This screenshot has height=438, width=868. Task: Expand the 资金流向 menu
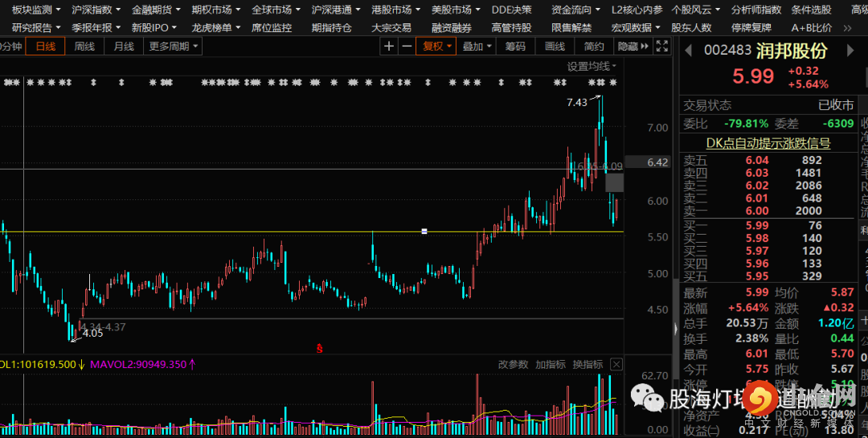click(x=575, y=10)
